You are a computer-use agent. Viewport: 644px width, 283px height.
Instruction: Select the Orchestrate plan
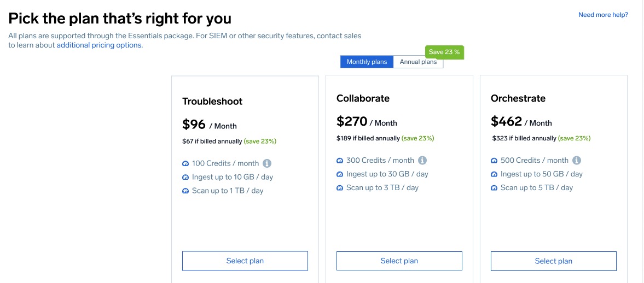(553, 261)
